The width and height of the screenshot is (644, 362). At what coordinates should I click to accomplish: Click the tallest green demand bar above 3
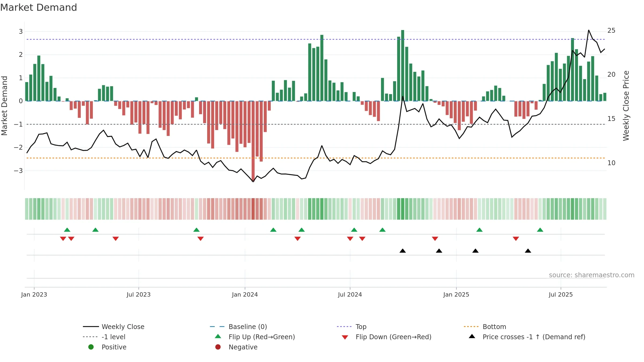402,66
